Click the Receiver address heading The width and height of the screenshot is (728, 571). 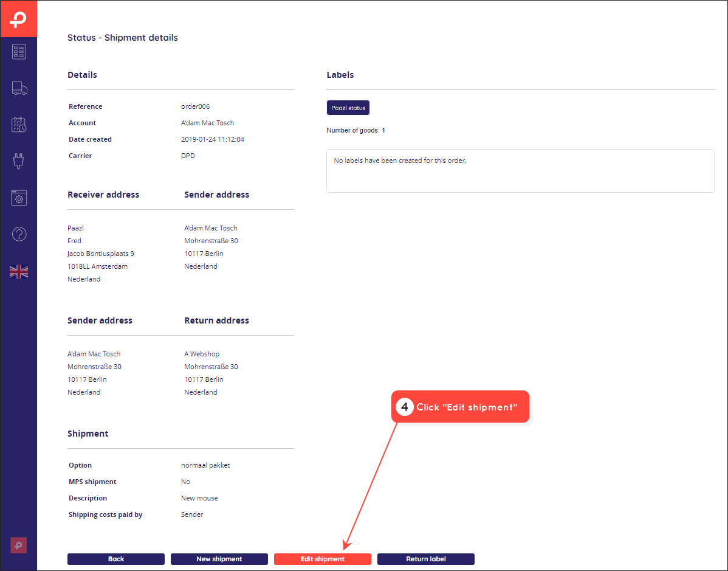(103, 195)
